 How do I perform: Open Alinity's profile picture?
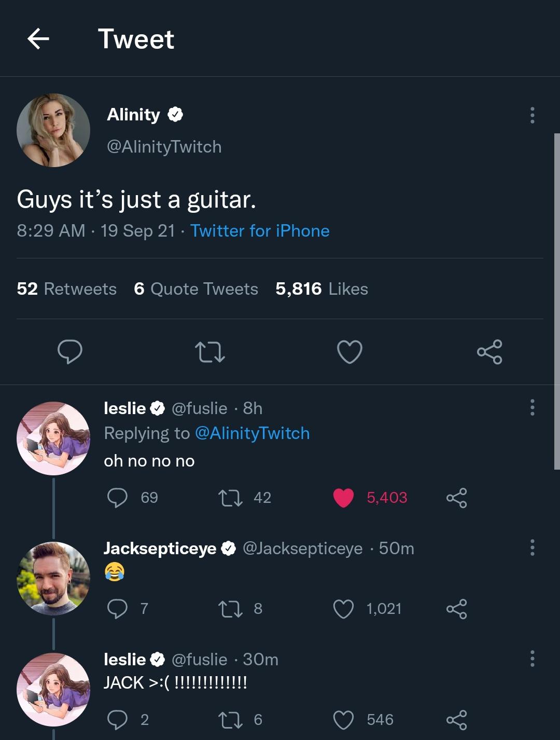pyautogui.click(x=53, y=130)
